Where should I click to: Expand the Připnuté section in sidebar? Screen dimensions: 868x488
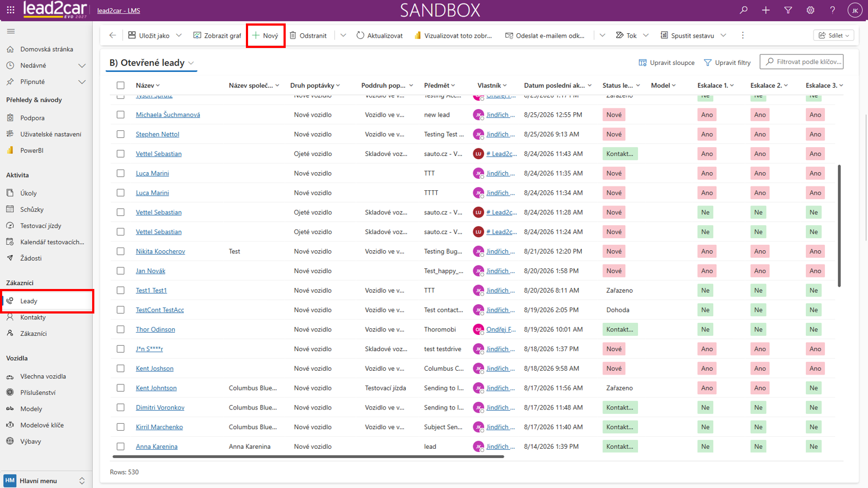click(82, 82)
